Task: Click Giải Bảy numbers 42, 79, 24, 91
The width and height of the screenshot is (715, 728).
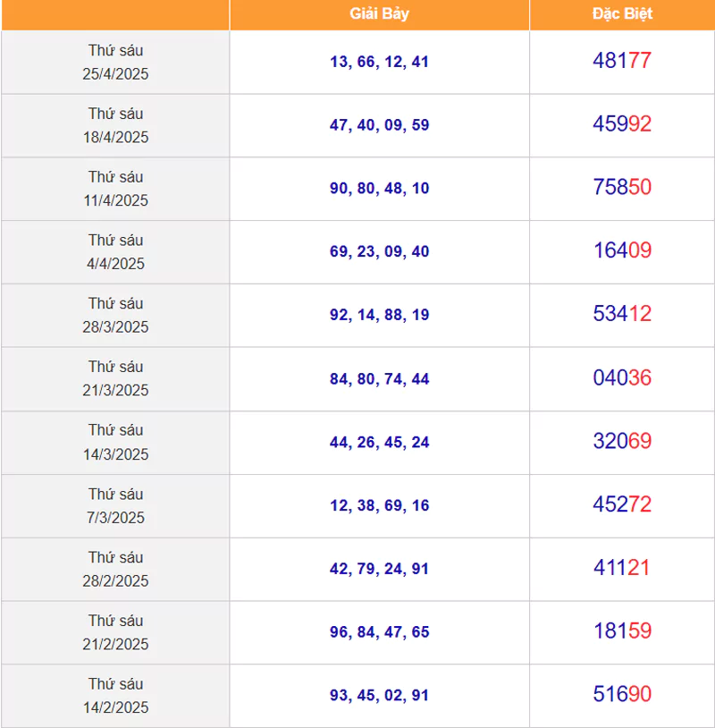Action: [x=380, y=569]
